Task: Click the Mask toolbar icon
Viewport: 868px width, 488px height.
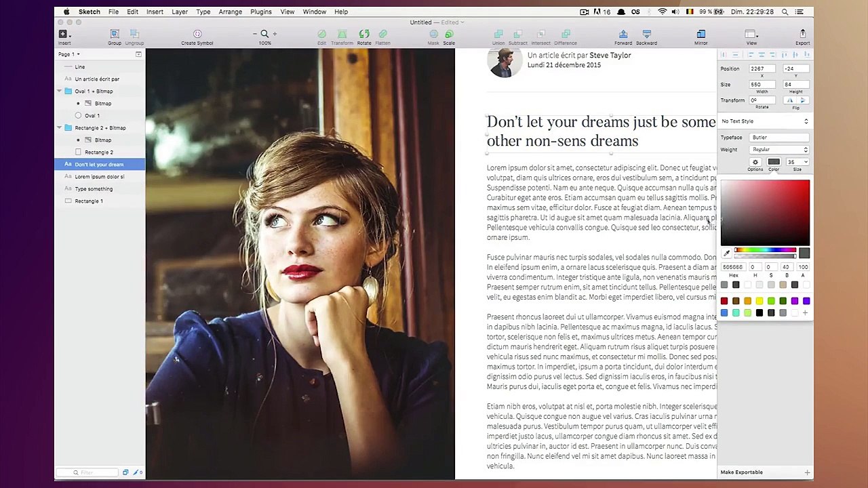Action: coord(433,34)
